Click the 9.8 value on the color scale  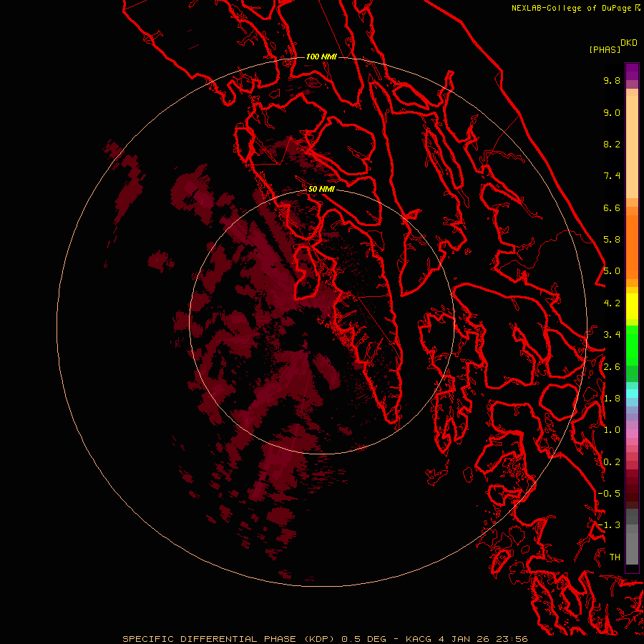[x=612, y=80]
